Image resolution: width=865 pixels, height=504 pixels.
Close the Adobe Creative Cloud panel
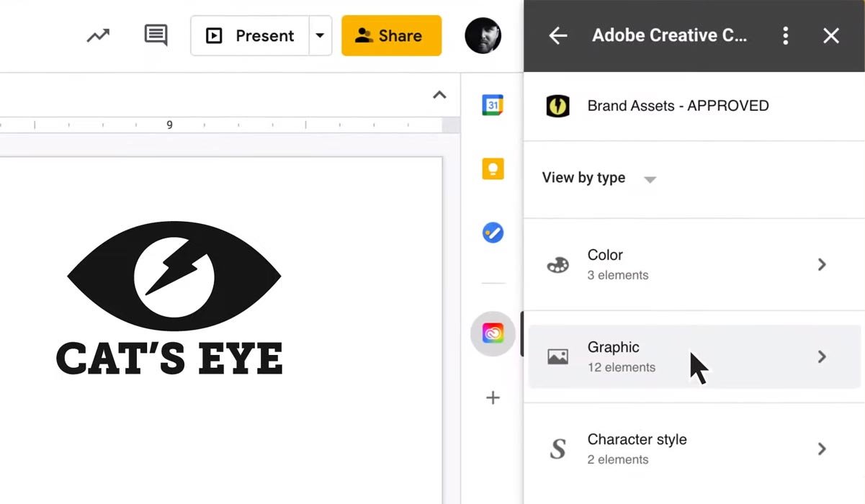(x=831, y=35)
